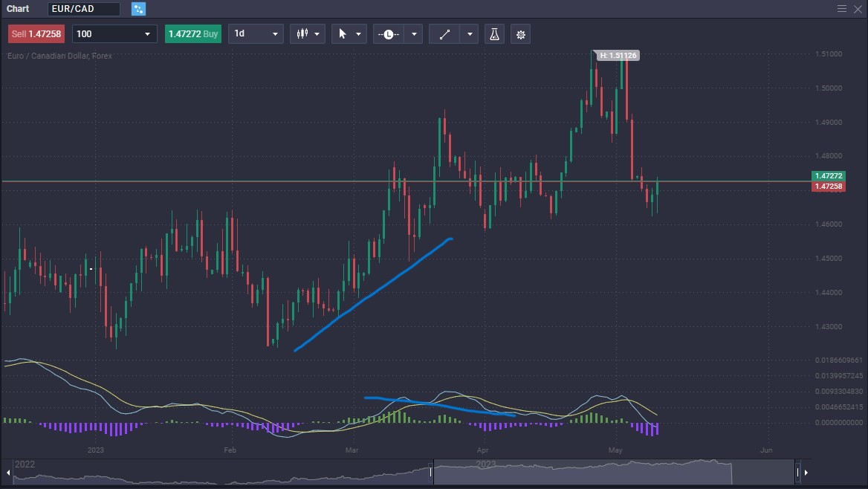The width and height of the screenshot is (868, 489).
Task: Click the H: 1.51126 high price marker
Action: pyautogui.click(x=618, y=54)
